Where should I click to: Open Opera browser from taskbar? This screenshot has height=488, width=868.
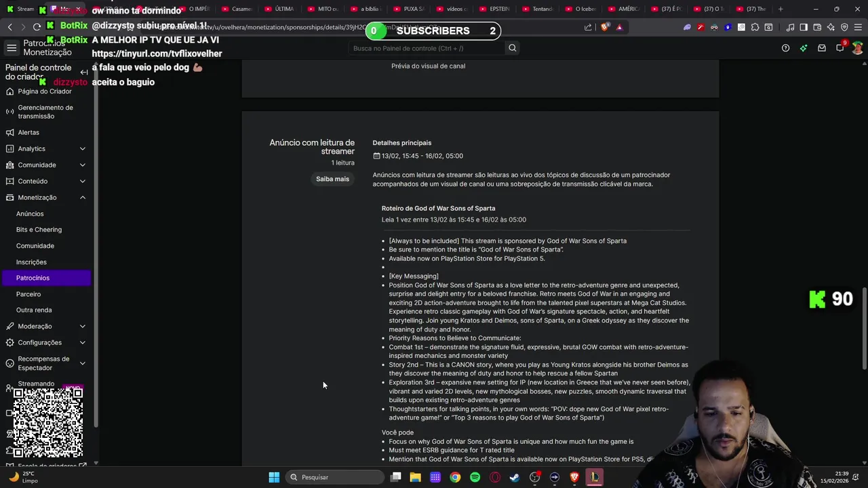tap(495, 477)
